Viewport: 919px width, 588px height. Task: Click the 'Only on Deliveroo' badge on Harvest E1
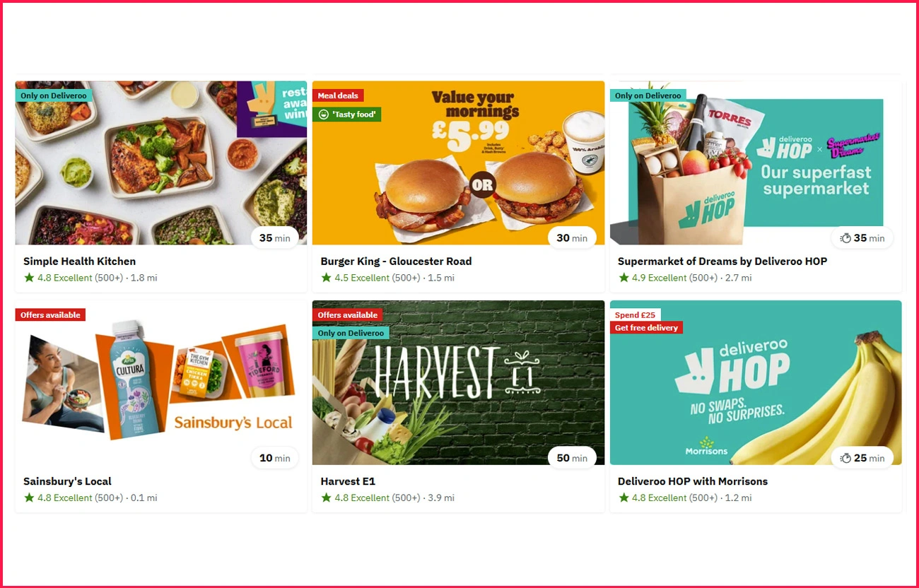click(x=351, y=333)
